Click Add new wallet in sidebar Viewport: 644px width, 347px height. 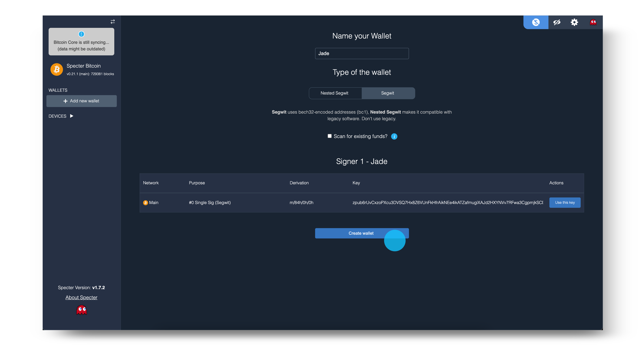[x=82, y=101]
